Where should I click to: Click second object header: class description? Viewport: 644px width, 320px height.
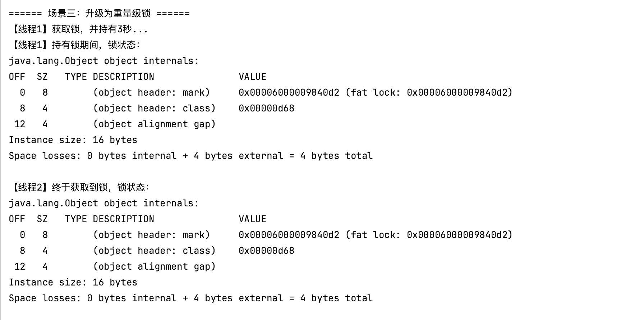(x=154, y=251)
